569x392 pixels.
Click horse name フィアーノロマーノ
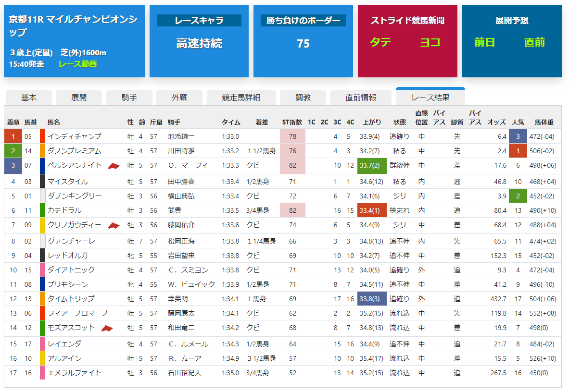point(77,313)
